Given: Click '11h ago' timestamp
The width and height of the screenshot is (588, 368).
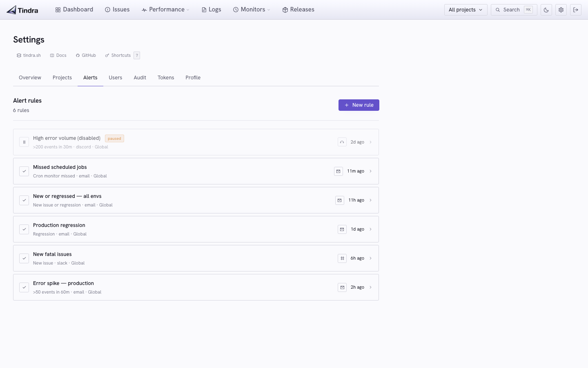Looking at the screenshot, I should [x=356, y=200].
